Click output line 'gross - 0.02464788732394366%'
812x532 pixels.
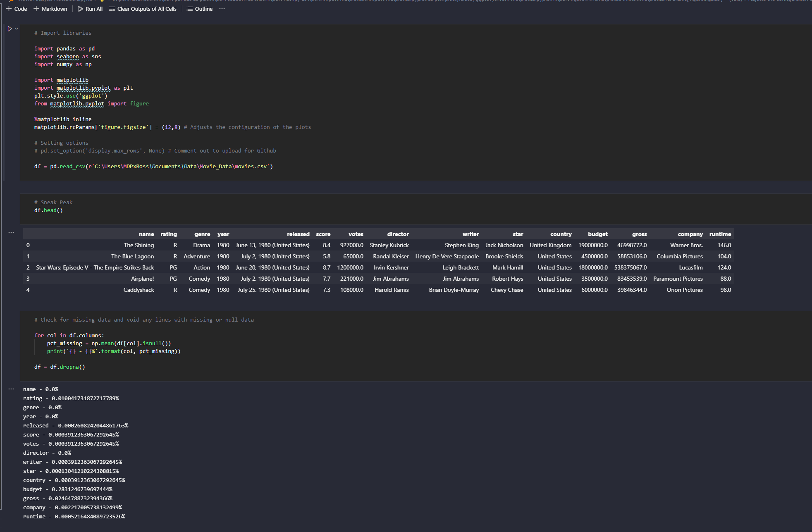(68, 498)
